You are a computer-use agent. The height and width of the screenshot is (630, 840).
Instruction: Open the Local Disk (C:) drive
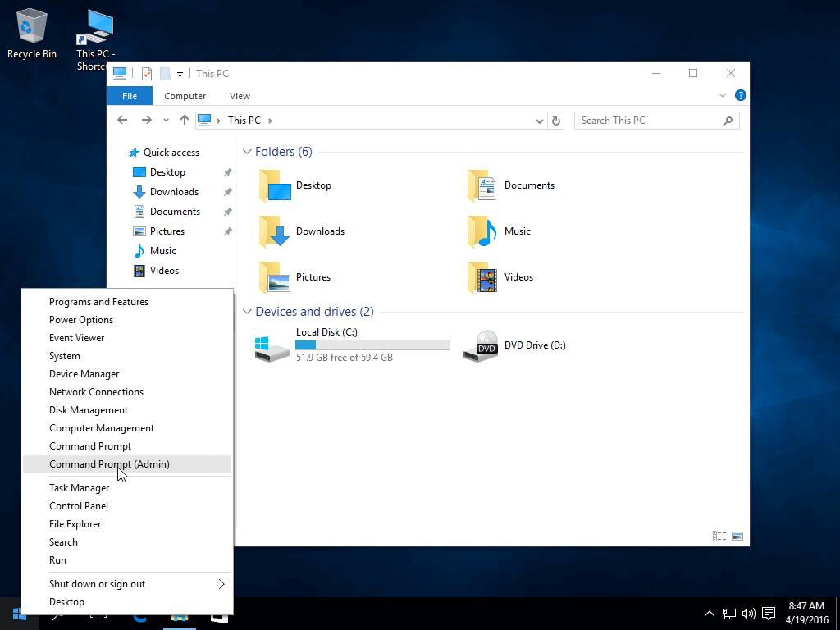click(x=272, y=345)
